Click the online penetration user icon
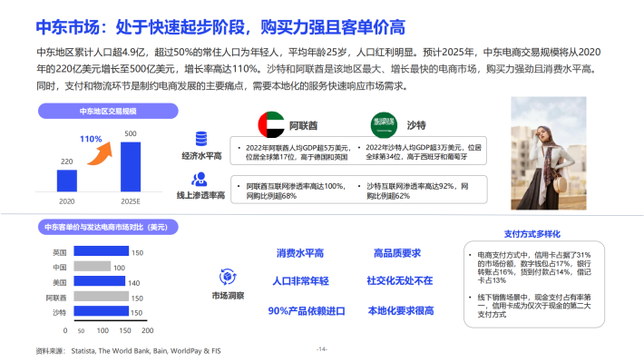This screenshot has height=362, width=644. point(200,180)
